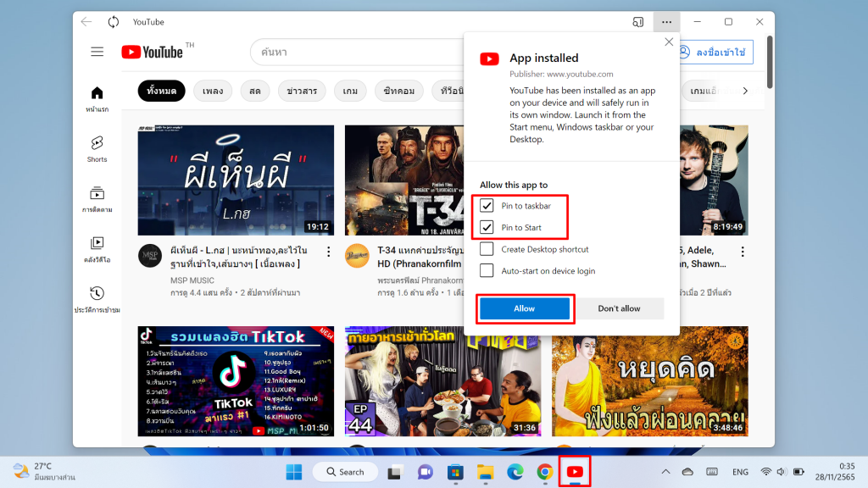The image size is (868, 488).
Task: Click the page vertical scrollbar
Action: pos(770,62)
